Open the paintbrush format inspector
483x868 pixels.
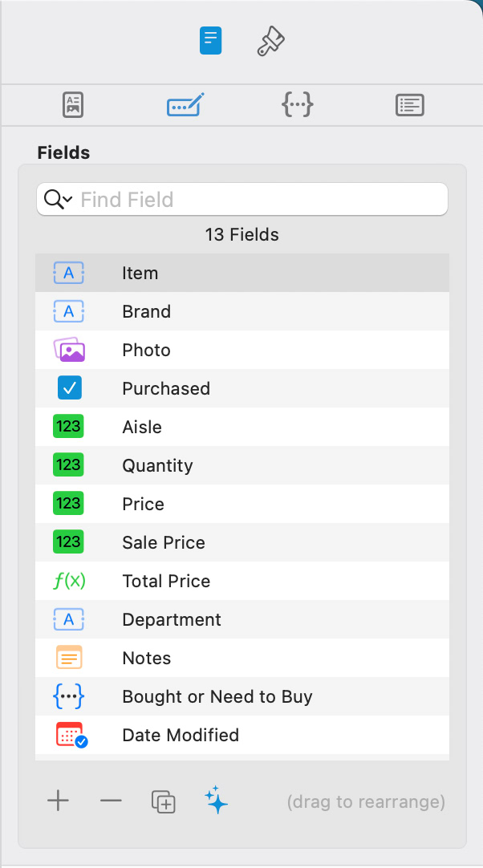tap(270, 41)
